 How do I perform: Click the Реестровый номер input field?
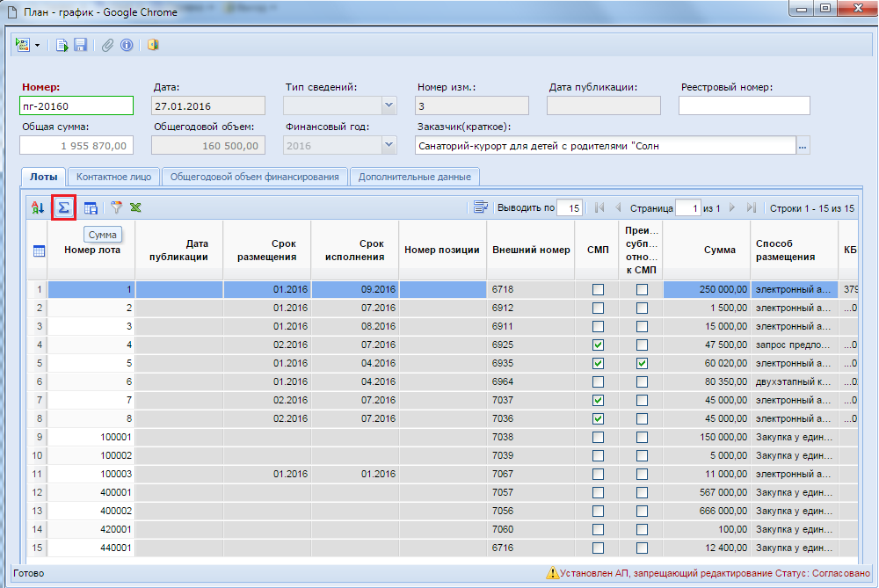744,105
